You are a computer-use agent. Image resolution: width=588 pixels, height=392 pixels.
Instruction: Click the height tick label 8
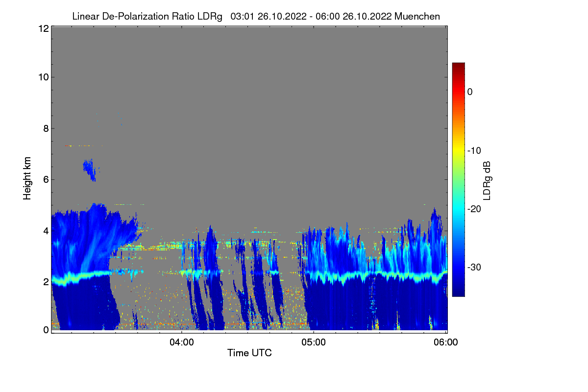click(45, 128)
